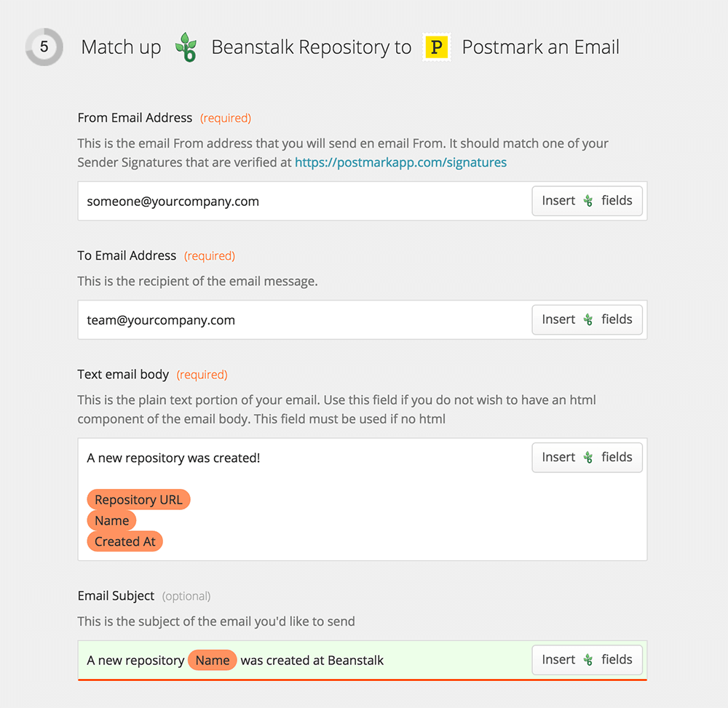Click the Beanstalk leaf icon in the heading
This screenshot has width=728, height=708.
186,47
